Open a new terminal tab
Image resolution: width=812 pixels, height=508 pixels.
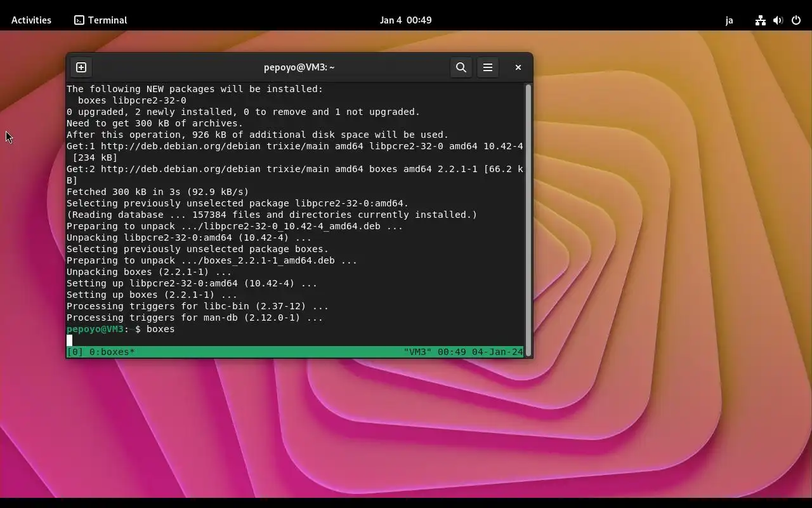[81, 67]
